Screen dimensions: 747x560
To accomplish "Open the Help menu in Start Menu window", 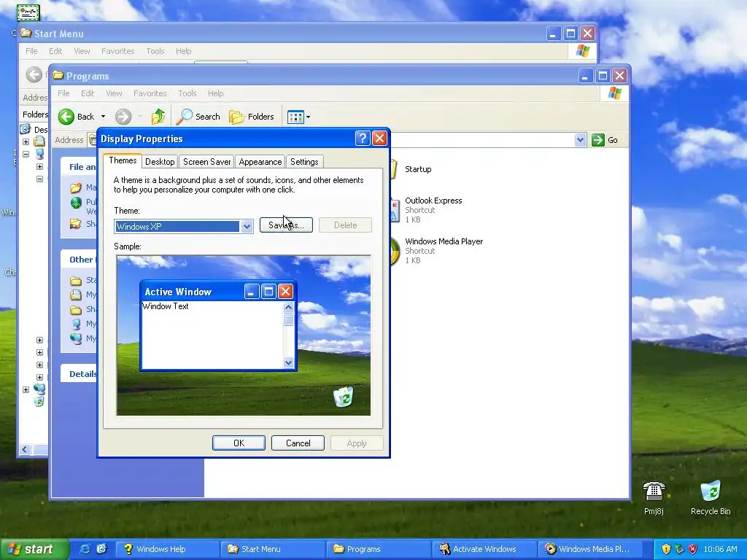I will tap(183, 51).
